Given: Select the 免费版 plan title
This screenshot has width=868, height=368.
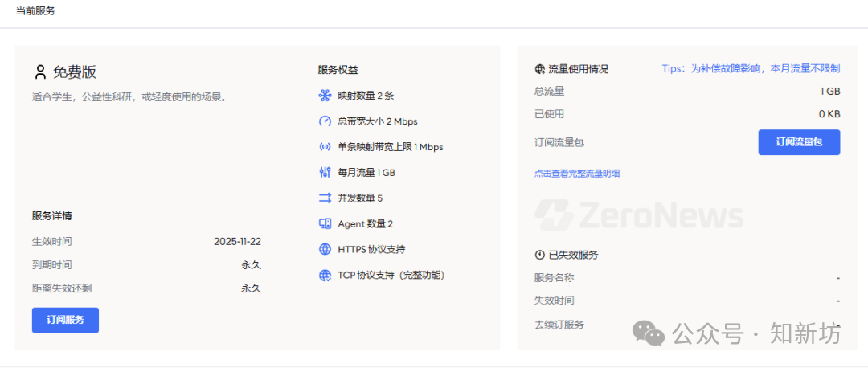Looking at the screenshot, I should [75, 72].
